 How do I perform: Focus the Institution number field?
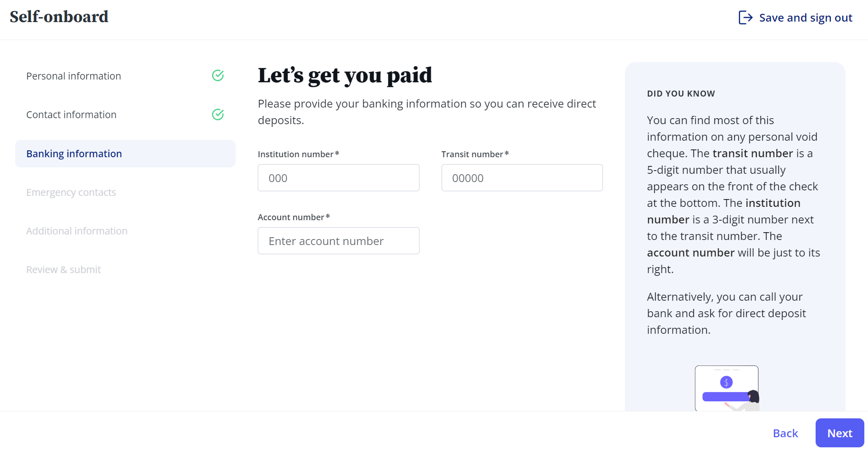pyautogui.click(x=339, y=178)
